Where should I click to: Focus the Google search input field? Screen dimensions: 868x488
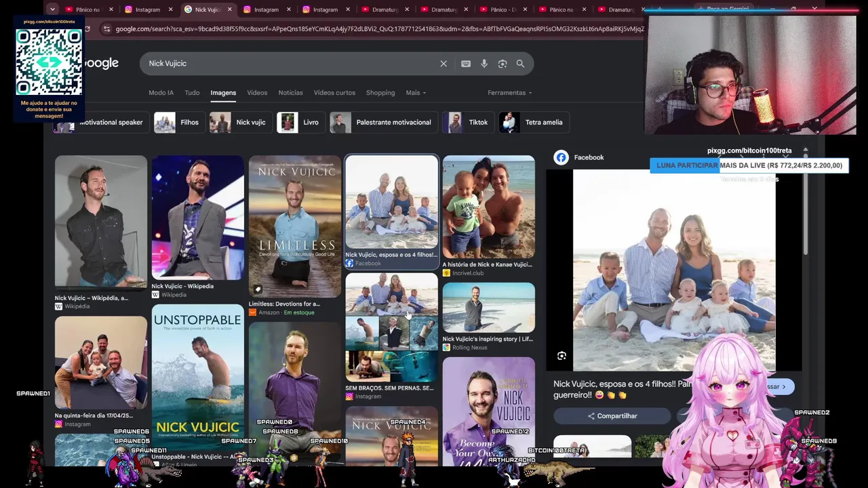[289, 64]
